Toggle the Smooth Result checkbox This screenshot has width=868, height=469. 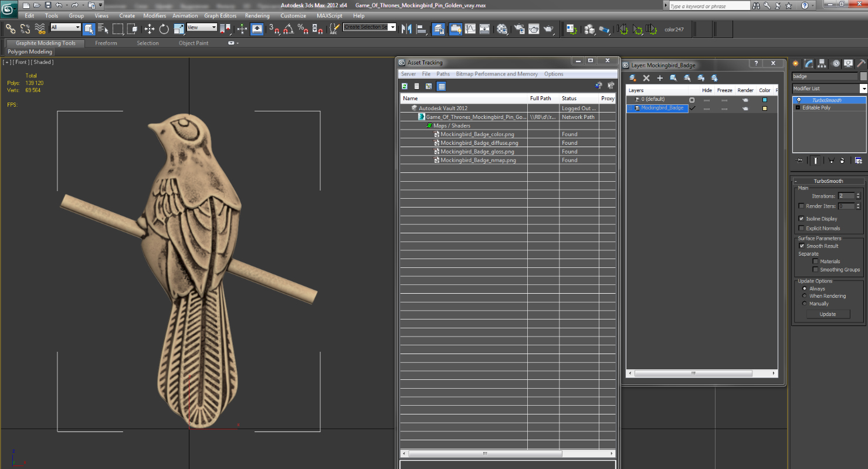pyautogui.click(x=802, y=246)
